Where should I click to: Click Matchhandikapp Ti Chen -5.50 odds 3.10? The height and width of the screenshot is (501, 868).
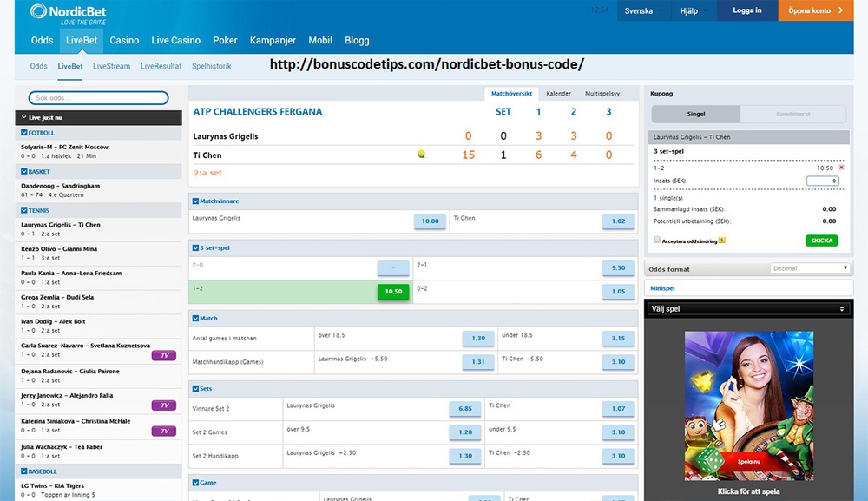point(618,362)
